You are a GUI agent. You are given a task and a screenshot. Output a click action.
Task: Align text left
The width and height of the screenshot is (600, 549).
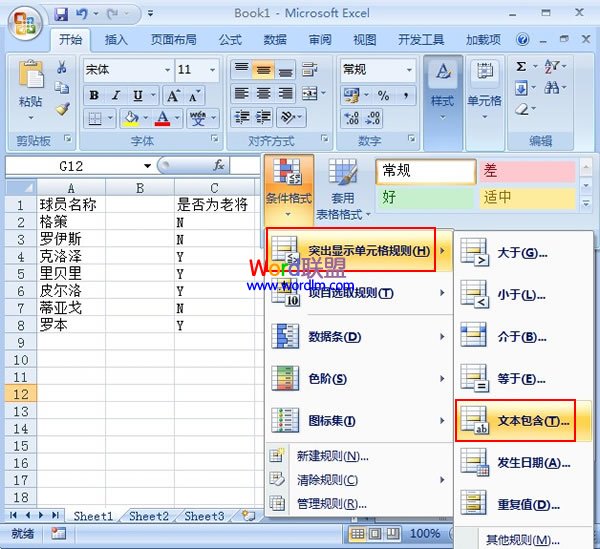(x=241, y=93)
